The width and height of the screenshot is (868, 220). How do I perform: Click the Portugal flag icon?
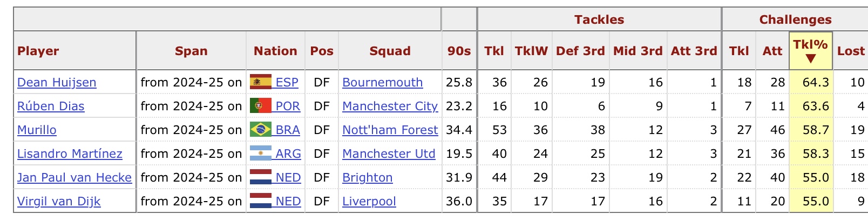tap(260, 106)
